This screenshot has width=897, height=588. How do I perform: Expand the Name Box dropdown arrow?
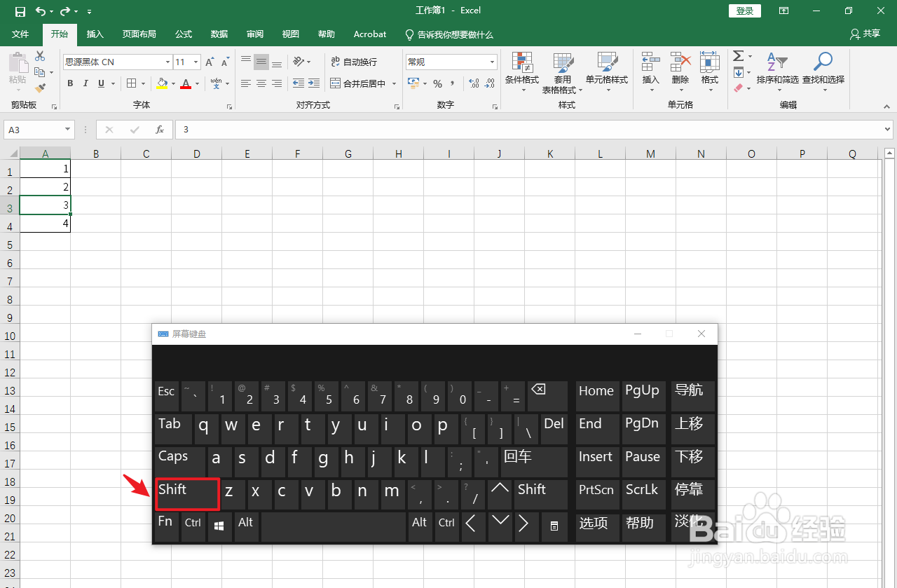68,130
